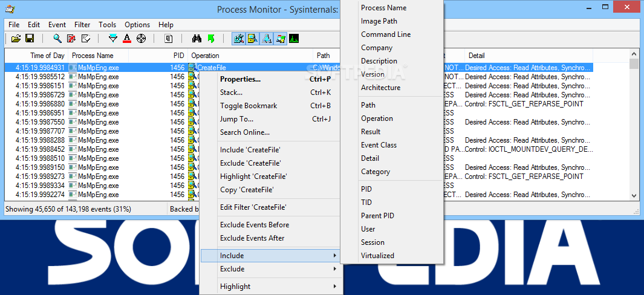This screenshot has width=644, height=295.
Task: Open a saved log with the folder icon
Action: (x=16, y=39)
